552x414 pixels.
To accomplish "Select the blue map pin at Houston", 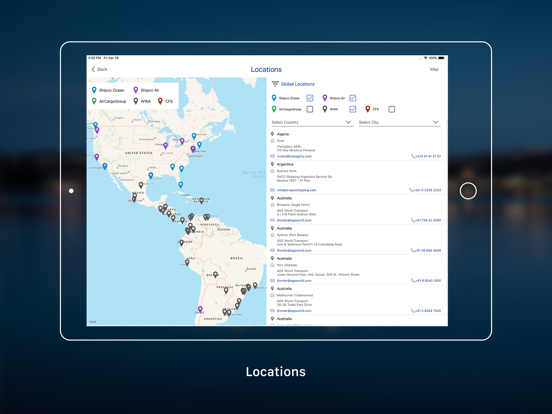I will (151, 175).
